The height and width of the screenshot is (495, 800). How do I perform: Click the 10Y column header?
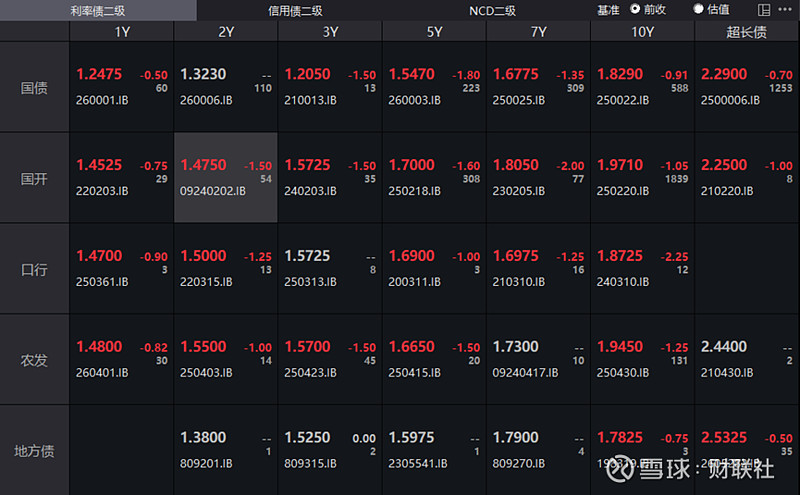click(x=642, y=32)
